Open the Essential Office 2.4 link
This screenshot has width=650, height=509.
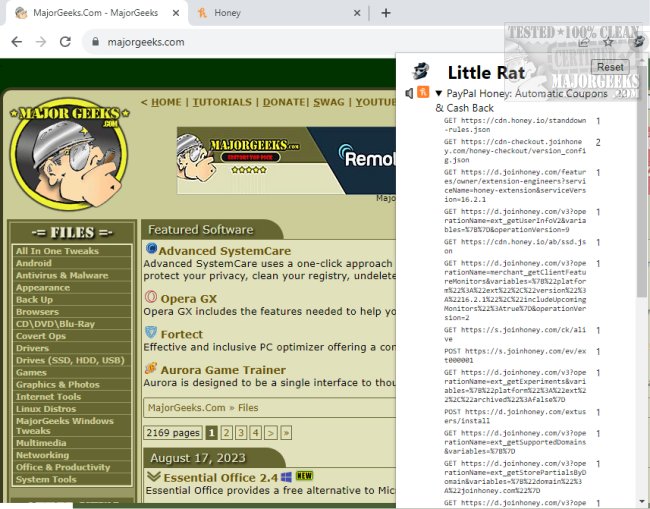point(221,477)
